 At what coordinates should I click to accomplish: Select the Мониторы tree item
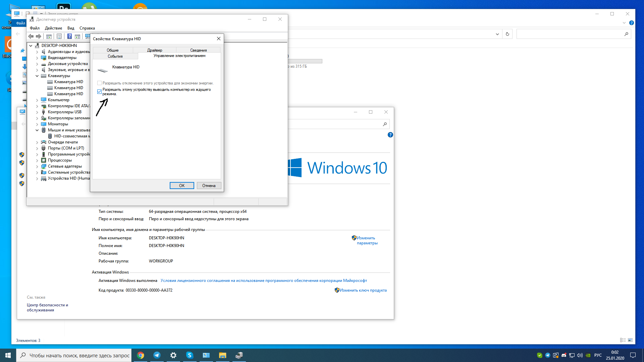(58, 124)
